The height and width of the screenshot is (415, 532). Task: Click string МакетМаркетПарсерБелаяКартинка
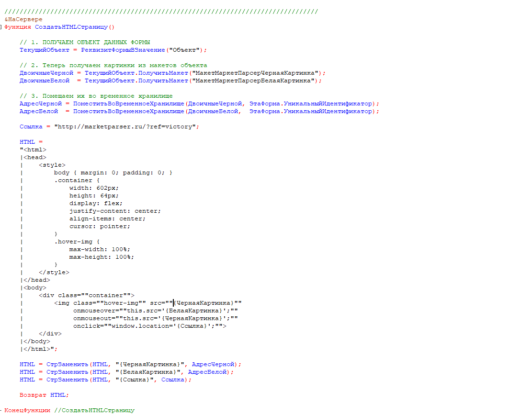coord(253,81)
